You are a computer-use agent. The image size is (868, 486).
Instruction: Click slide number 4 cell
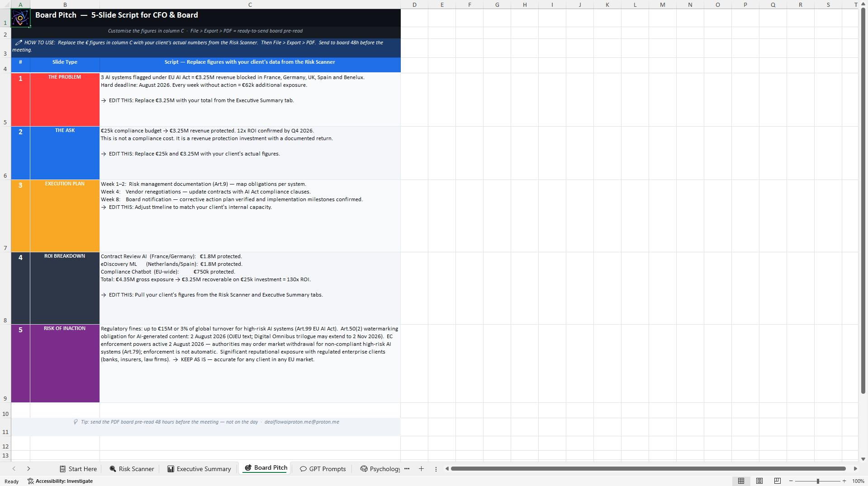click(20, 288)
